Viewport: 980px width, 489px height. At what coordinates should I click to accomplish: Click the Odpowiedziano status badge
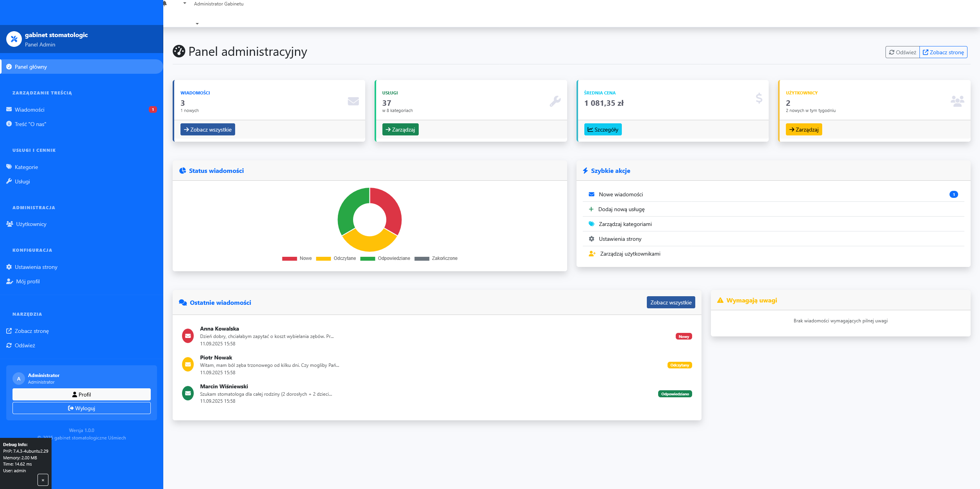click(675, 394)
